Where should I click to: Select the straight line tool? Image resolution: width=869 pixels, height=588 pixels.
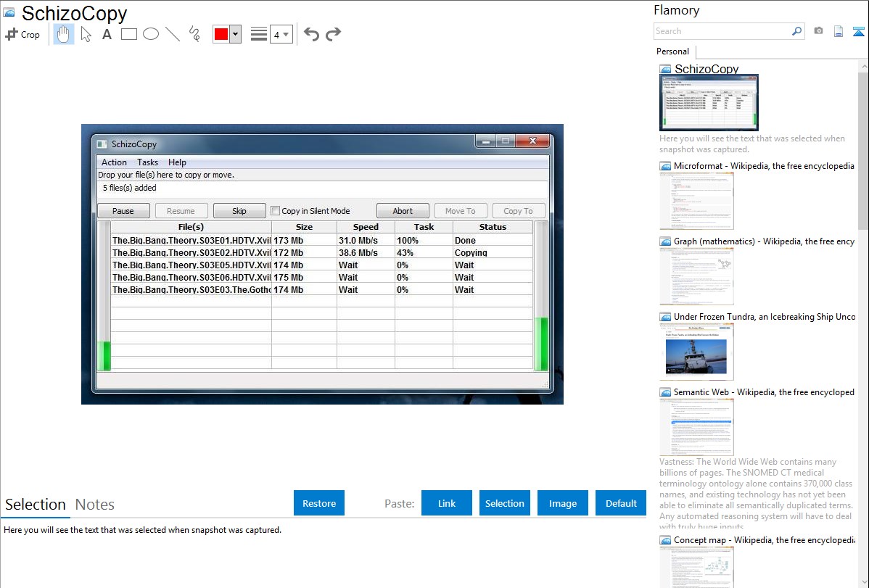point(173,34)
